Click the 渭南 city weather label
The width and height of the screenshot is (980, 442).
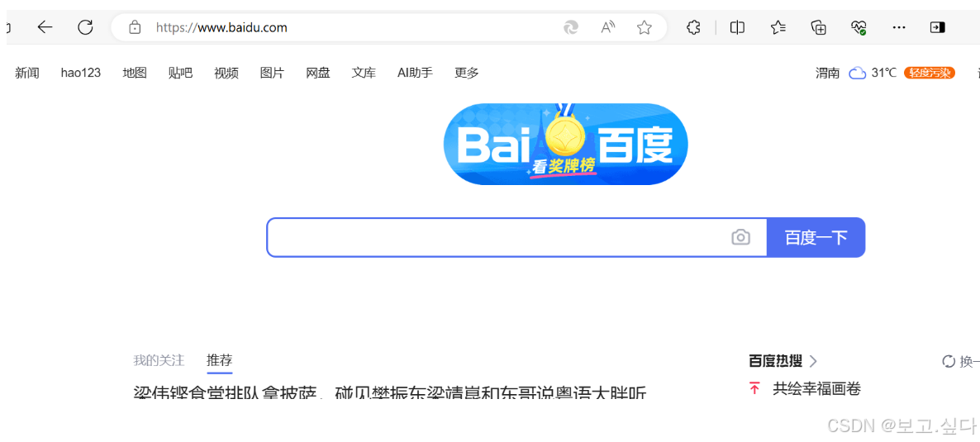[827, 74]
